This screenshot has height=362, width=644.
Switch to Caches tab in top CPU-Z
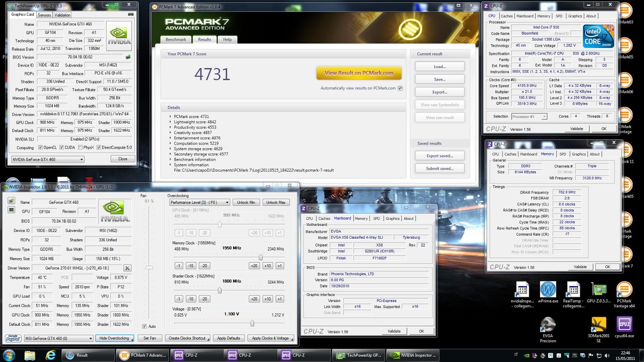[507, 16]
